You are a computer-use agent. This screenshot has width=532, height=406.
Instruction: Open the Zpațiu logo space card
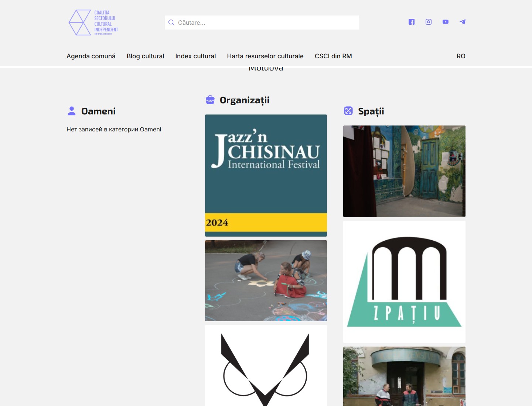(404, 282)
